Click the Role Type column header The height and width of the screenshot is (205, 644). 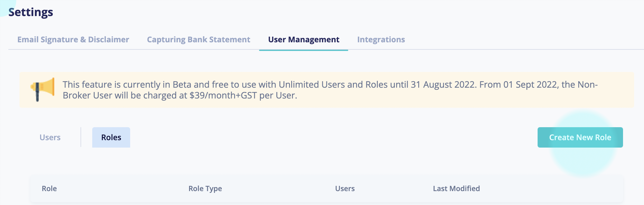coord(205,189)
